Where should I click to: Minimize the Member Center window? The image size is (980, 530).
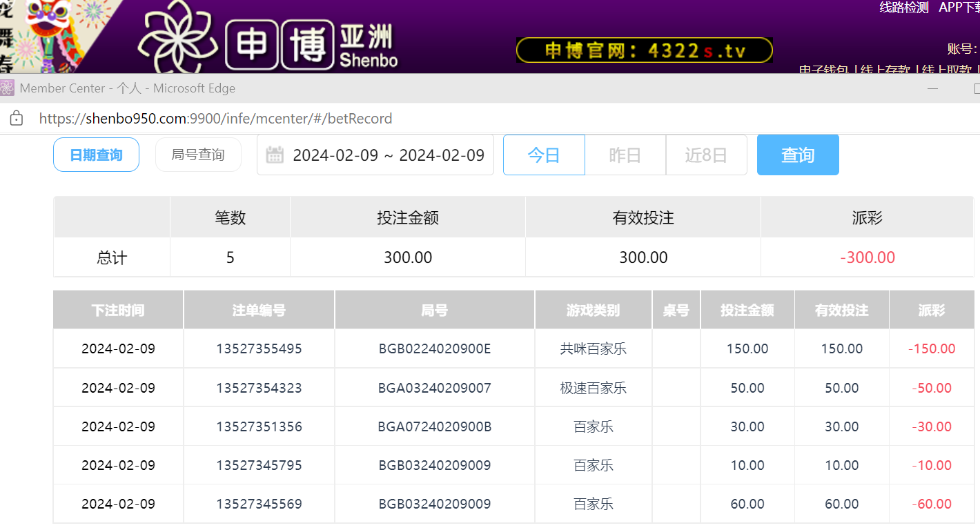pyautogui.click(x=932, y=88)
